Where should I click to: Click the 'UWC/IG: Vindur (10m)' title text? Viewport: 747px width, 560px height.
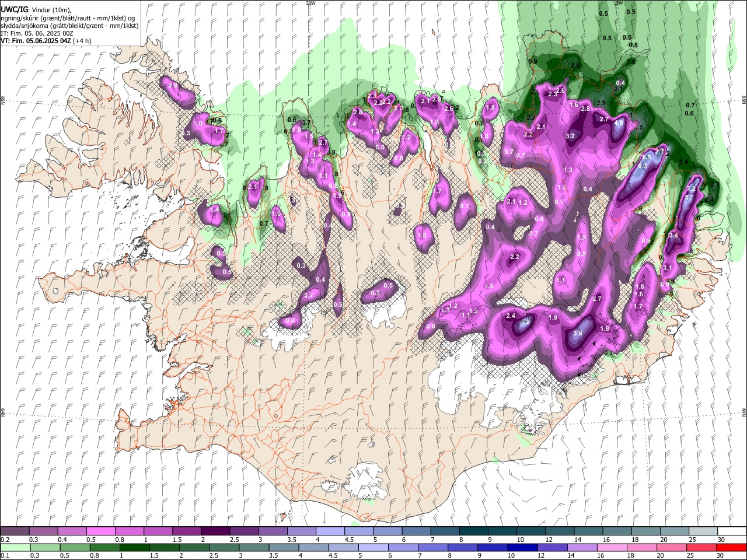pos(36,9)
